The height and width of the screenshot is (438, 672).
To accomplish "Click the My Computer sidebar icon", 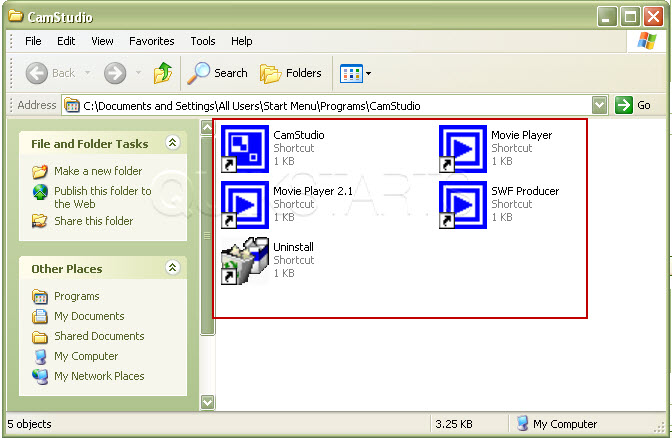I will [x=41, y=357].
